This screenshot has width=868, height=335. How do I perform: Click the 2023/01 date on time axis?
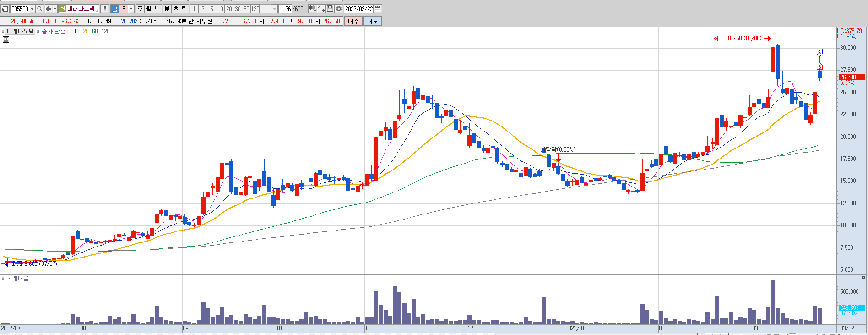coord(575,328)
